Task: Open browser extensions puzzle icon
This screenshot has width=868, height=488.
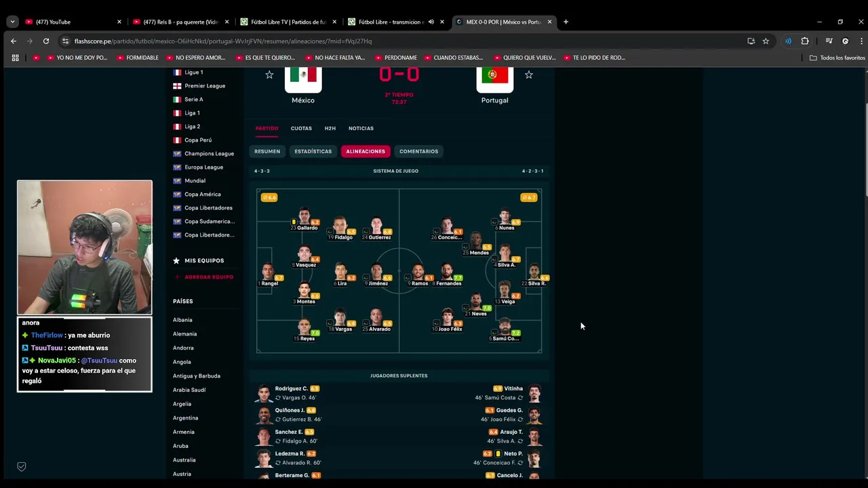Action: (805, 41)
